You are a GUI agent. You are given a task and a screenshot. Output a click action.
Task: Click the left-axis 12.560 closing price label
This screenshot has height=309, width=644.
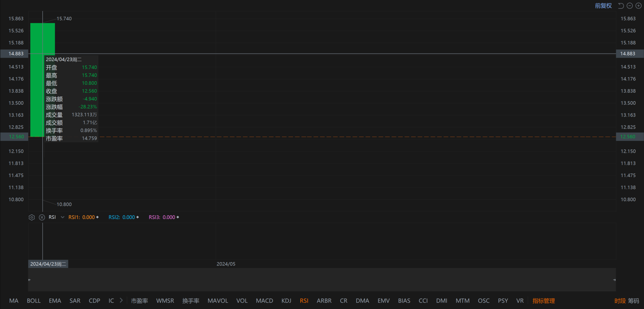pos(14,137)
